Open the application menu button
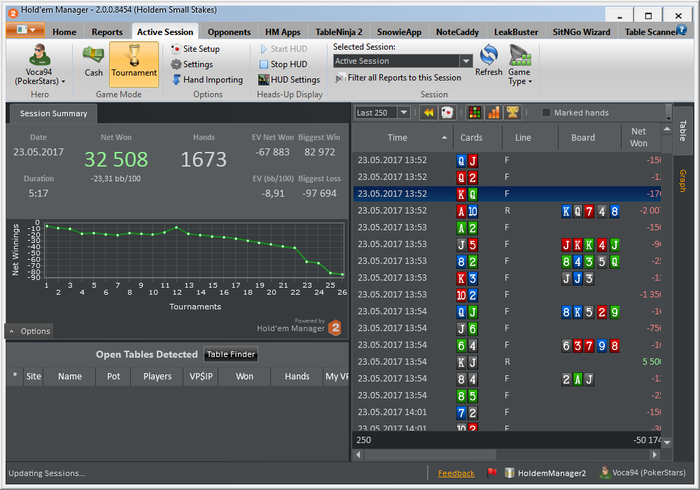Screen dimensions: 700x490 [25, 30]
